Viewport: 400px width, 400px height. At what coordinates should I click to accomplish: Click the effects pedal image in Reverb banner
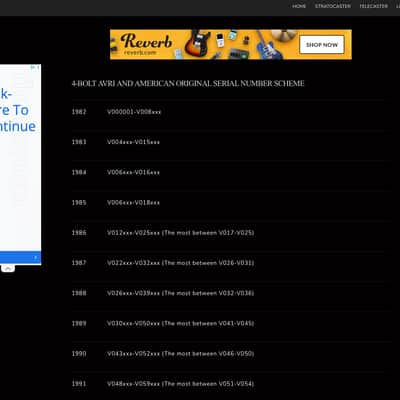[220, 39]
